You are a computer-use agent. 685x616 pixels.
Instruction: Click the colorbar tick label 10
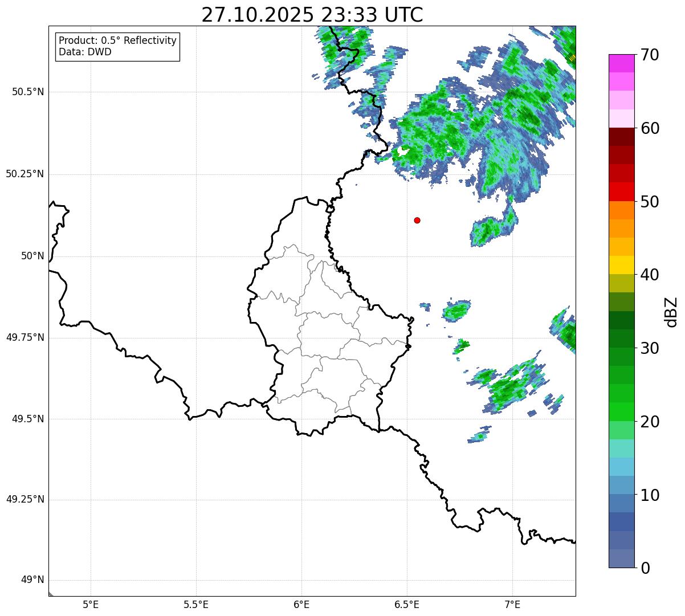click(650, 495)
